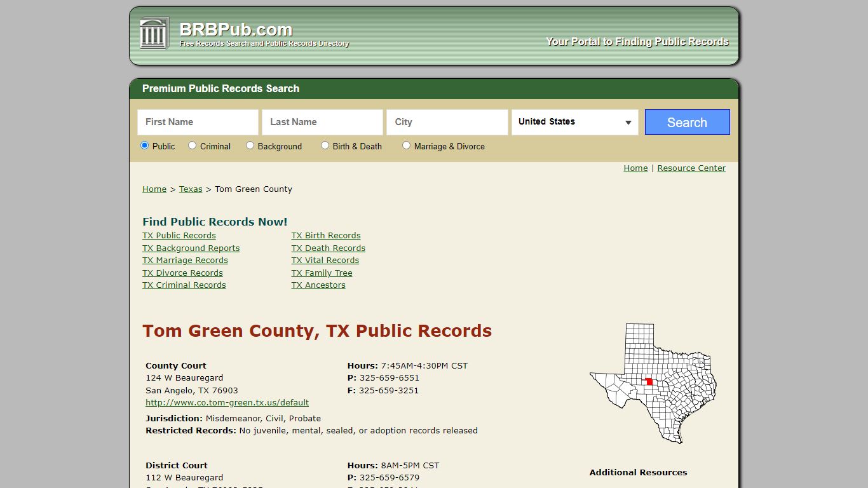This screenshot has height=488, width=868.
Task: Visit the co.tom-green.tx.us website link
Action: click(x=227, y=403)
